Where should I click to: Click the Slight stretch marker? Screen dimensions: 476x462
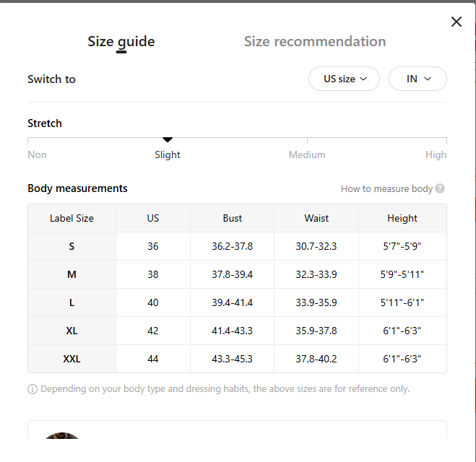pyautogui.click(x=168, y=139)
